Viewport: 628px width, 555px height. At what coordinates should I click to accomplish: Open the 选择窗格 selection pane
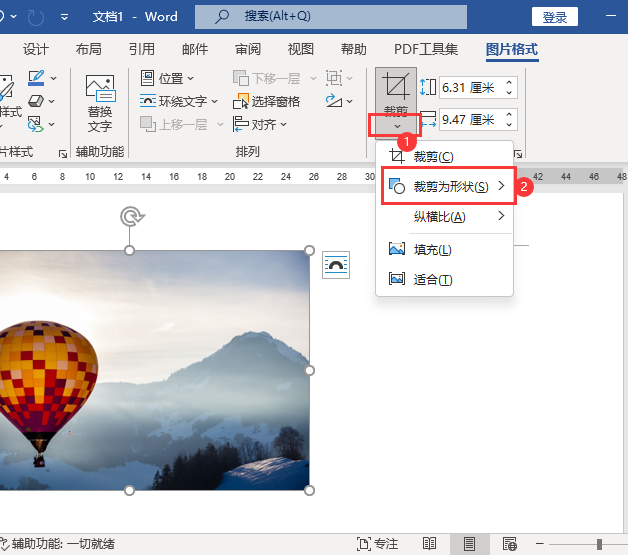[266, 101]
